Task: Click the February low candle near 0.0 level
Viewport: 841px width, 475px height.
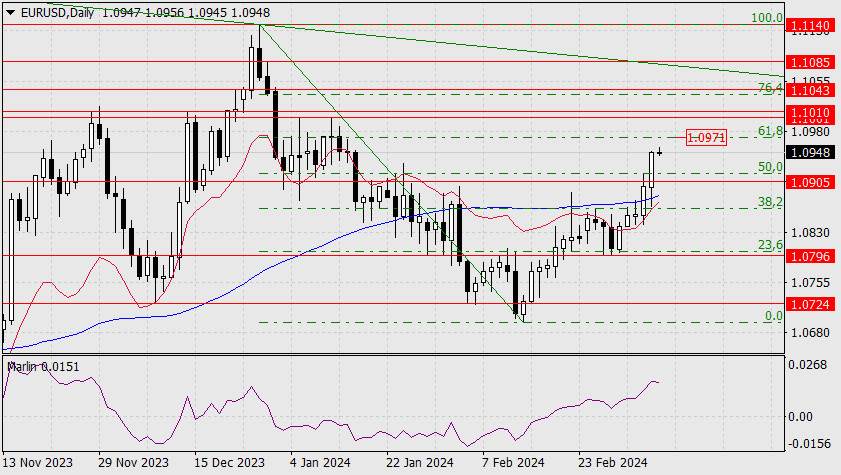Action: (523, 309)
